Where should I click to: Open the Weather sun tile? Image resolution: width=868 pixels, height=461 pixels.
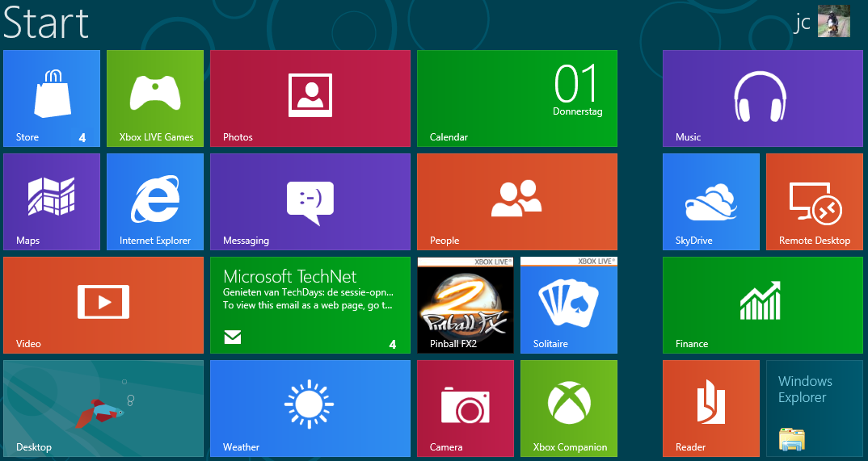pyautogui.click(x=310, y=409)
